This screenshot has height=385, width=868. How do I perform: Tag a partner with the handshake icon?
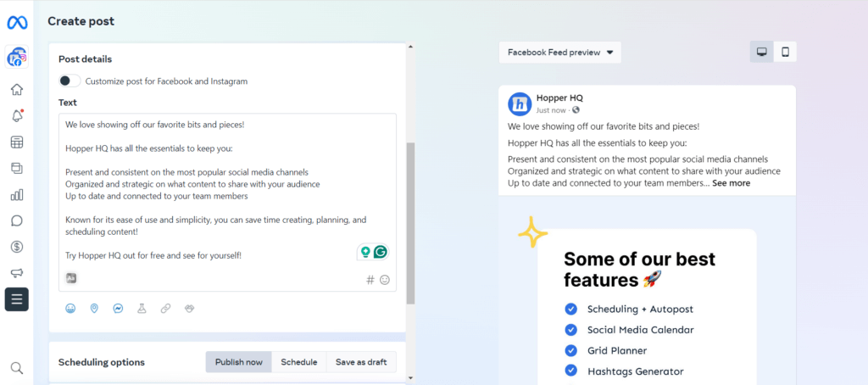pos(189,309)
